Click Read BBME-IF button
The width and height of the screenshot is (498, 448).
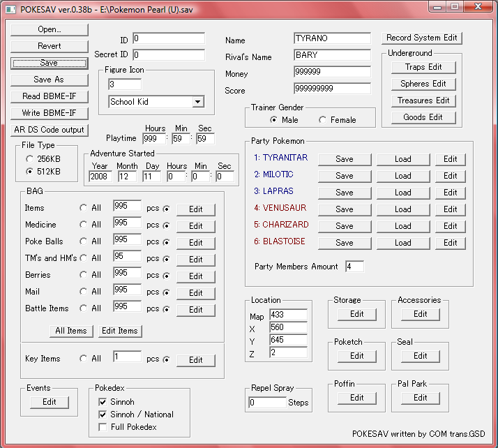click(x=50, y=96)
